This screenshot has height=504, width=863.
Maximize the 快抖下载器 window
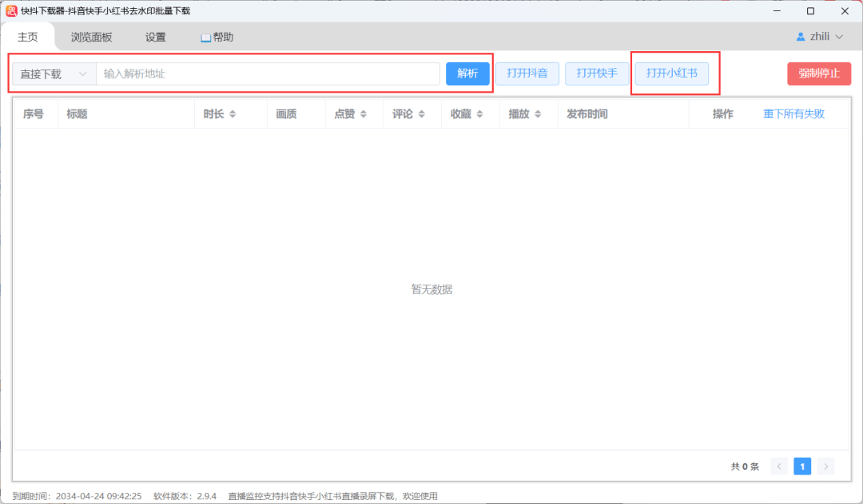pos(811,11)
